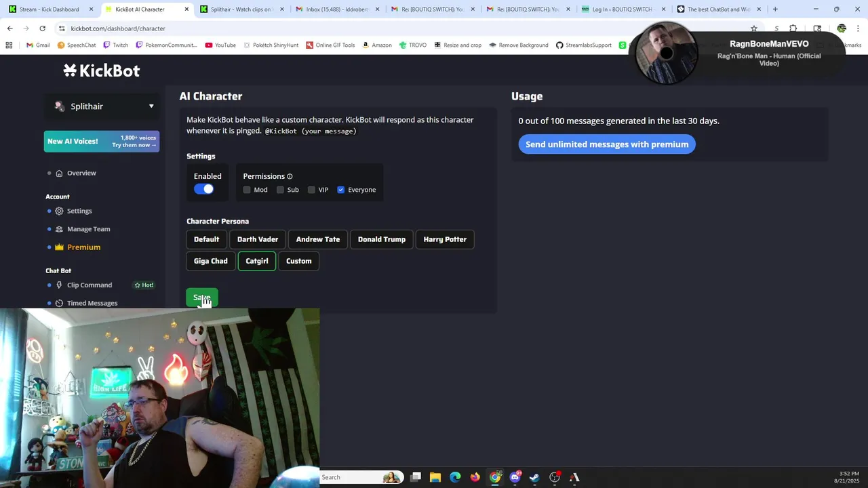Click the Windows taskbar Search box
The width and height of the screenshot is (868, 488).
[x=361, y=477]
